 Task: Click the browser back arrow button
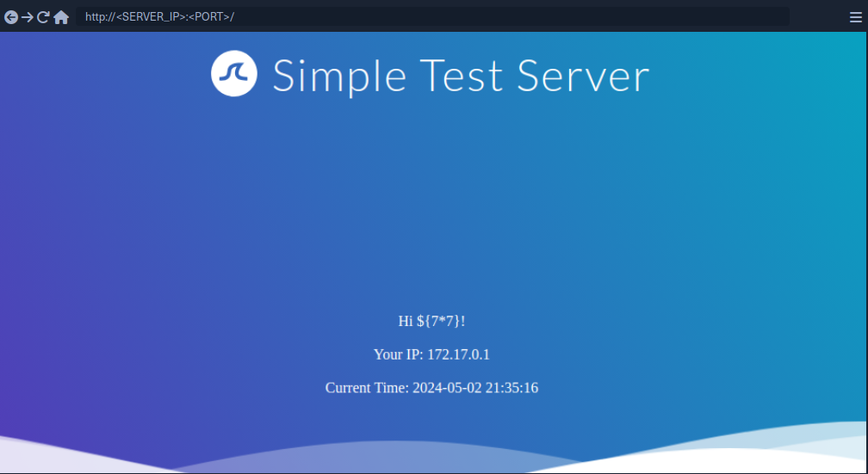coord(11,17)
